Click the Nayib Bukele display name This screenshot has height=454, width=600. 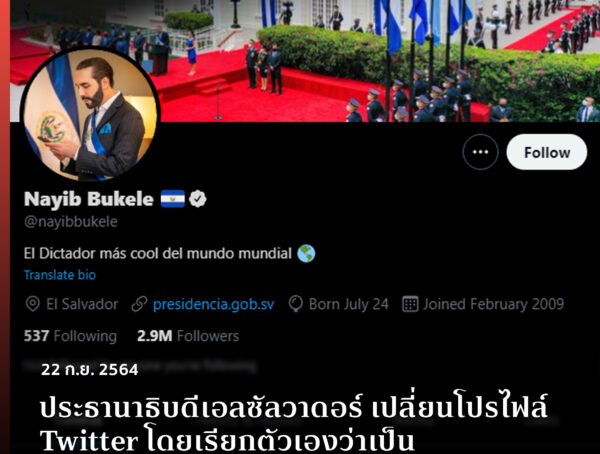click(x=89, y=199)
